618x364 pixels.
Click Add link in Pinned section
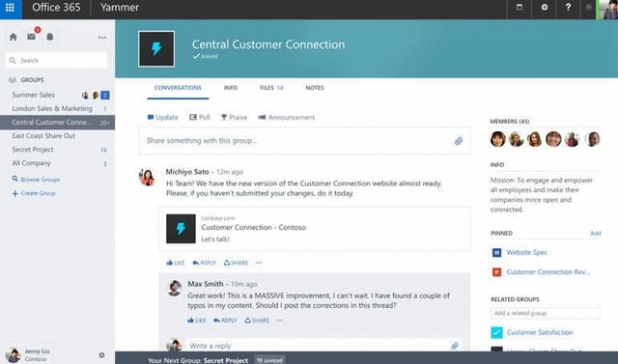tap(596, 234)
